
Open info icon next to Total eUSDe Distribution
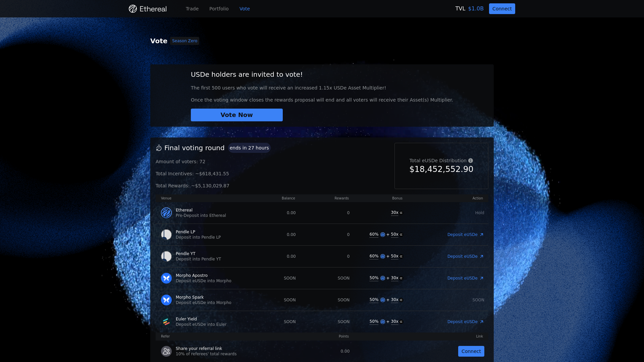471,161
